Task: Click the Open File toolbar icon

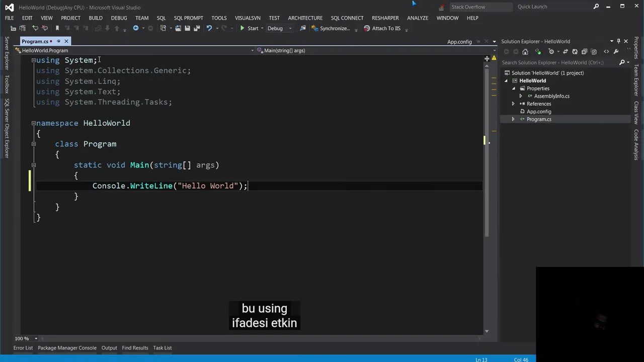Action: click(178, 28)
